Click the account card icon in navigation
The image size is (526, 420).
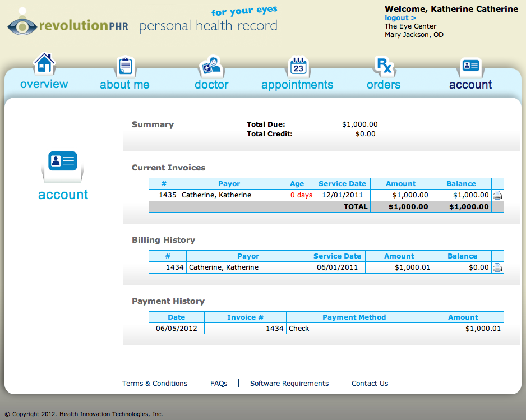pyautogui.click(x=470, y=66)
